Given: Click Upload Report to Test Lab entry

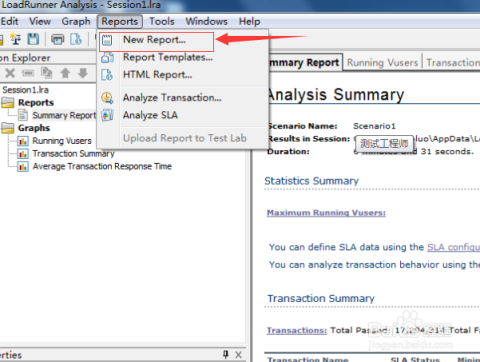Looking at the screenshot, I should [185, 138].
